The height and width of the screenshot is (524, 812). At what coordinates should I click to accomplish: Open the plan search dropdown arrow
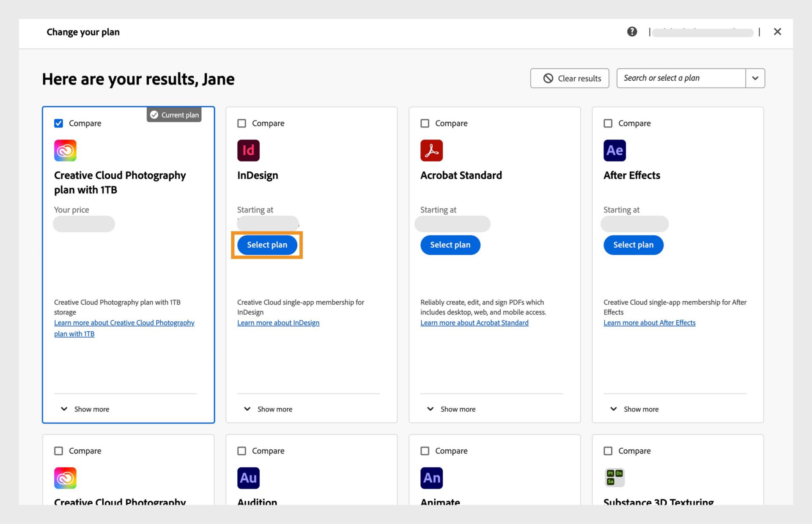tap(755, 78)
